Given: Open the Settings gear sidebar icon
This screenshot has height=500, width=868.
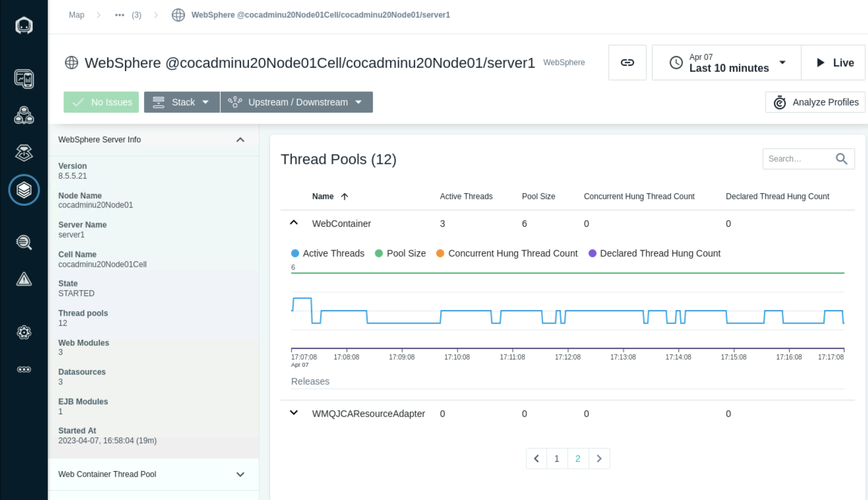Looking at the screenshot, I should pos(24,332).
